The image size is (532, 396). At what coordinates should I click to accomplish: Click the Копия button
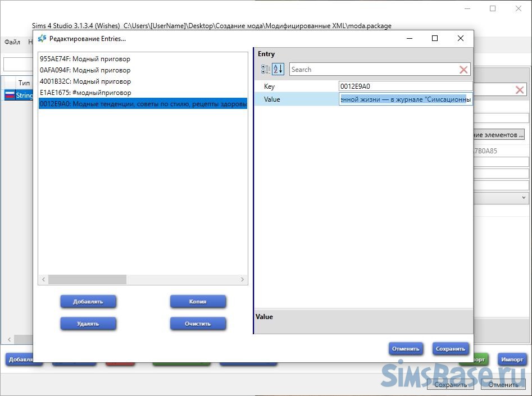click(x=198, y=302)
